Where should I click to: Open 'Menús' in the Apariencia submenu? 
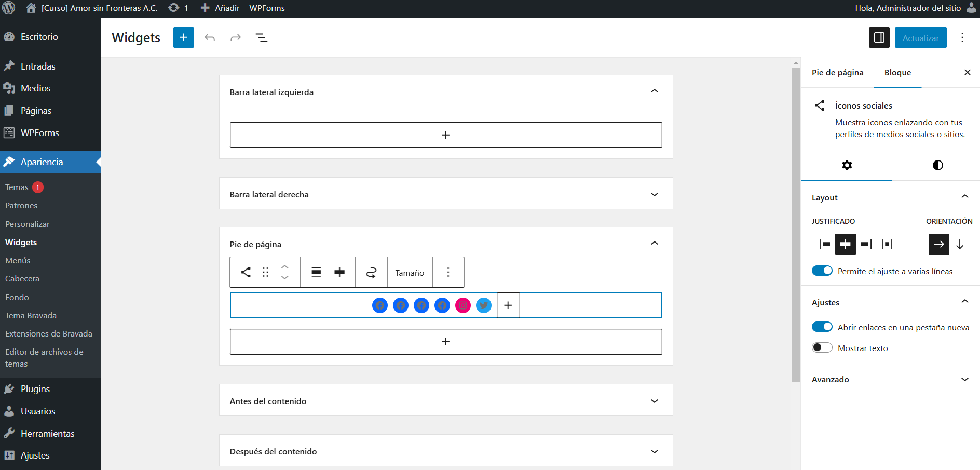pyautogui.click(x=18, y=260)
